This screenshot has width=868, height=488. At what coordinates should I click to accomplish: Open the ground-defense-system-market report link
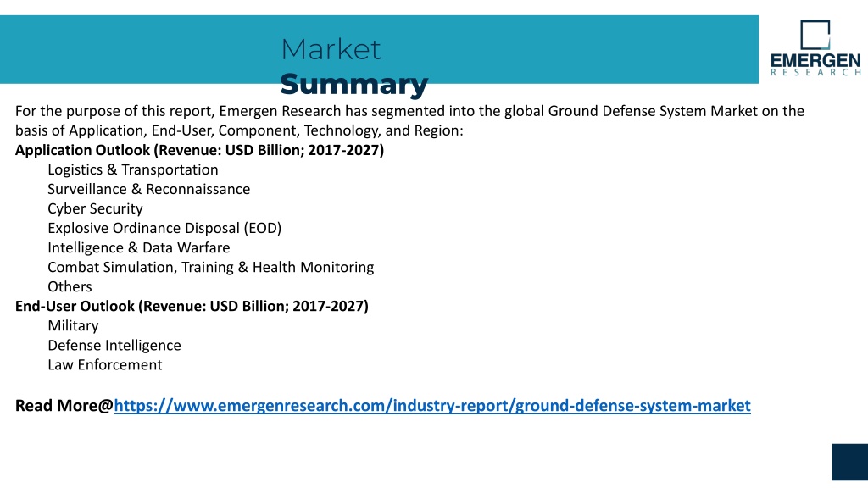click(x=432, y=406)
